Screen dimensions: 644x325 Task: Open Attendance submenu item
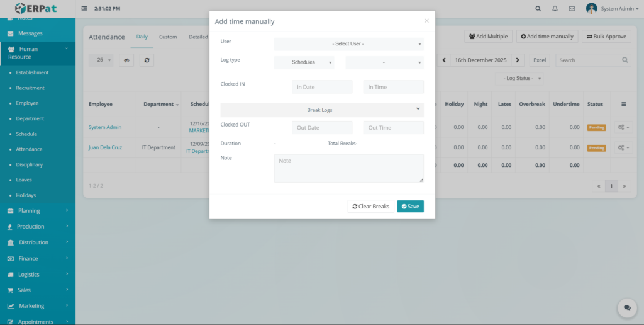point(29,149)
